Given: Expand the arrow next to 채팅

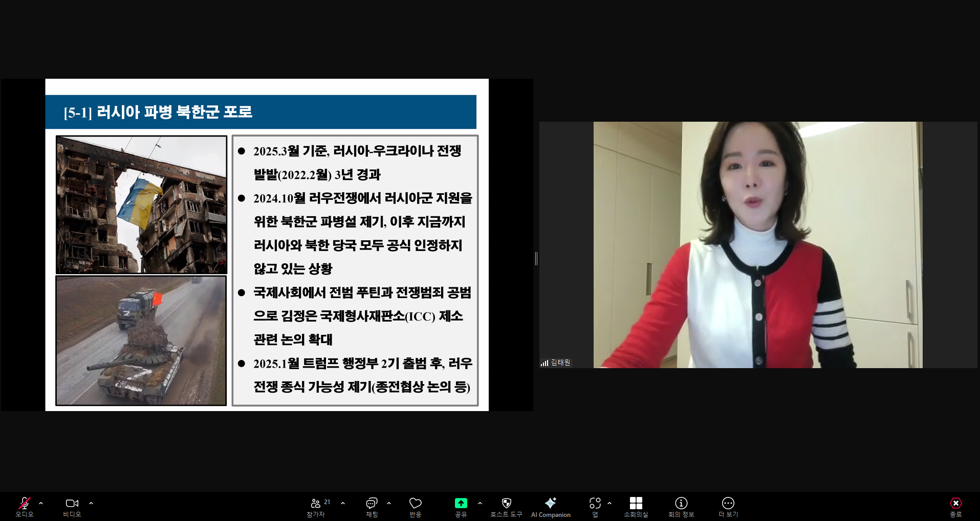Looking at the screenshot, I should coord(389,503).
